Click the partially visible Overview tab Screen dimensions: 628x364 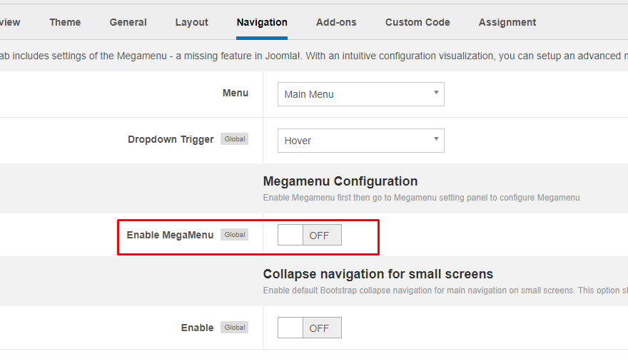point(10,22)
